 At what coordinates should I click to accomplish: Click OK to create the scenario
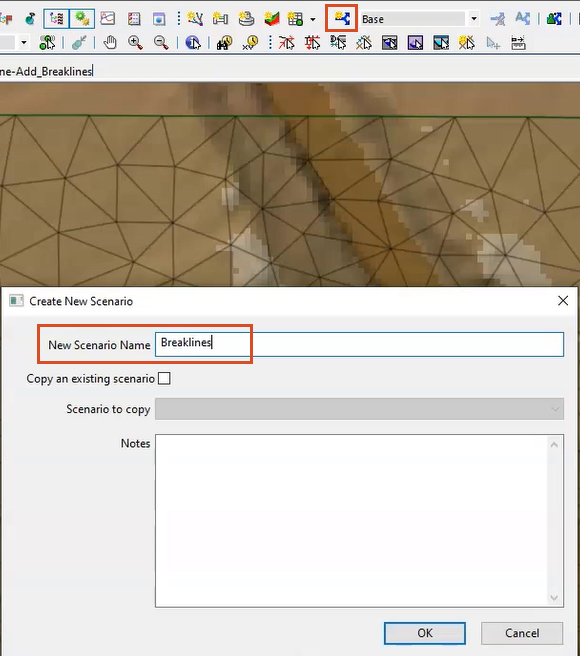click(425, 633)
